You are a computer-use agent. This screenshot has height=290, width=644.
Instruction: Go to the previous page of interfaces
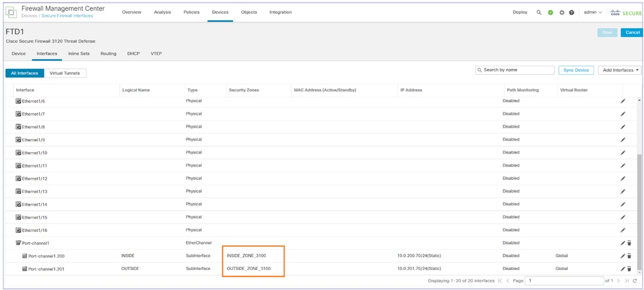tap(508, 281)
